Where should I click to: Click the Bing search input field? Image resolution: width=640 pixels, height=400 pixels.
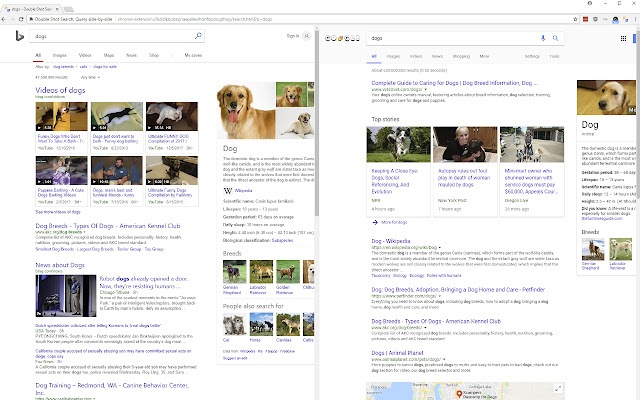point(110,36)
